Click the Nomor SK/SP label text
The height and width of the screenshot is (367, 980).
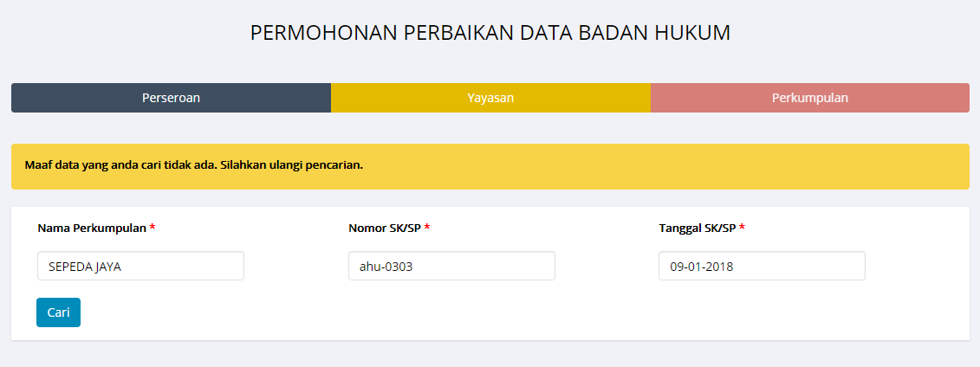pyautogui.click(x=385, y=228)
